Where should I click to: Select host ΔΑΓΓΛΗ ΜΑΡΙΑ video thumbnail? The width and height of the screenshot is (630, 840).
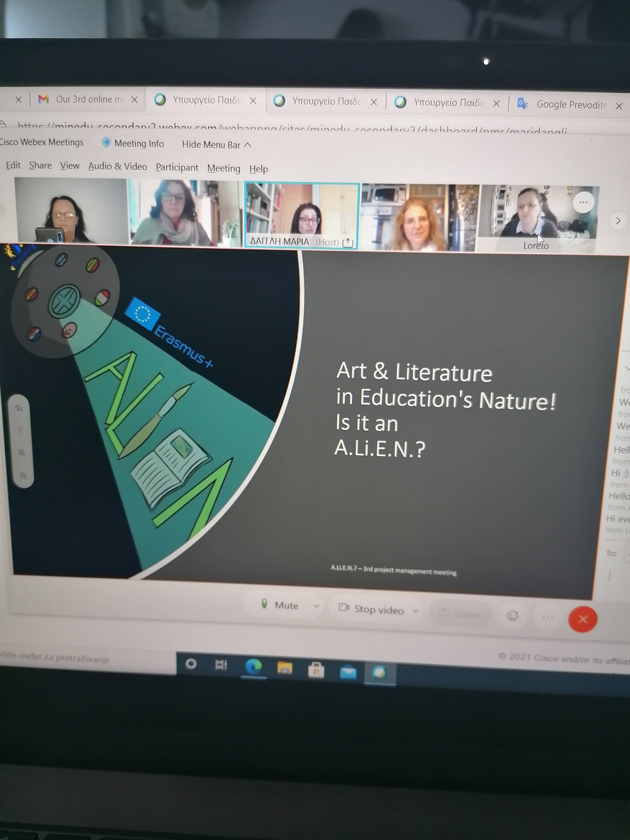(302, 216)
